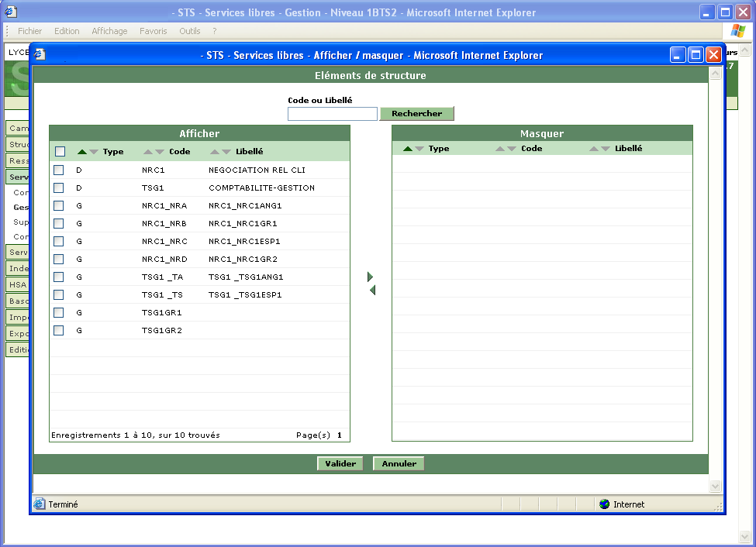
Task: Sort Masquer list by Libellé ascending
Action: coord(593,149)
